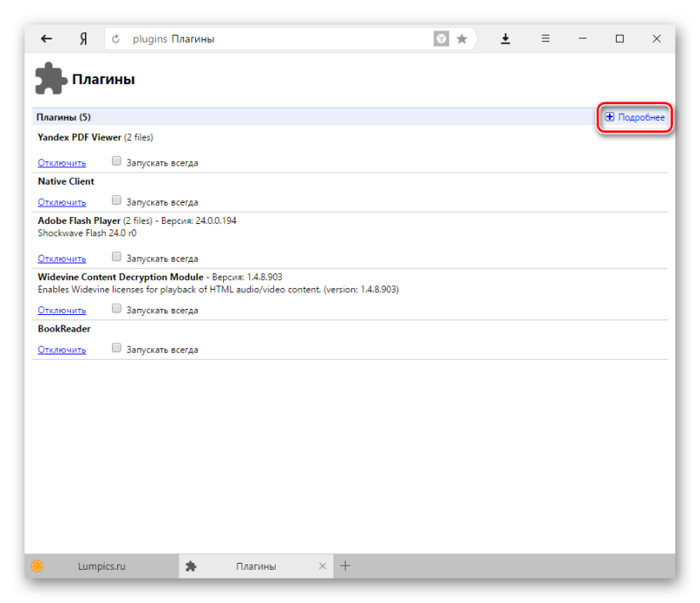Image resolution: width=700 pixels, height=603 pixels.
Task: Enable Запускать всегда for Native Client
Action: click(116, 200)
